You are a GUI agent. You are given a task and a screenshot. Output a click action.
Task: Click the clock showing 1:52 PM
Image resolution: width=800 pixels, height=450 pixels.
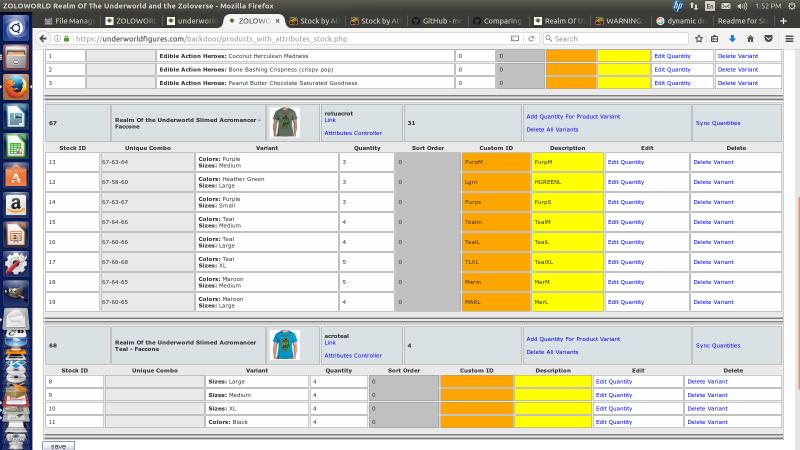click(768, 6)
